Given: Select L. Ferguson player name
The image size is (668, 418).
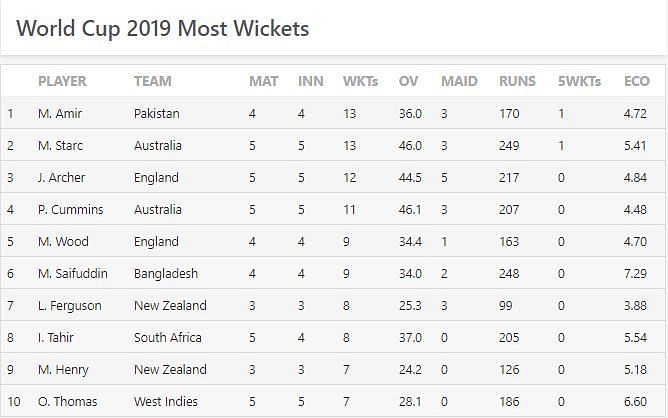Looking at the screenshot, I should pos(69,306).
